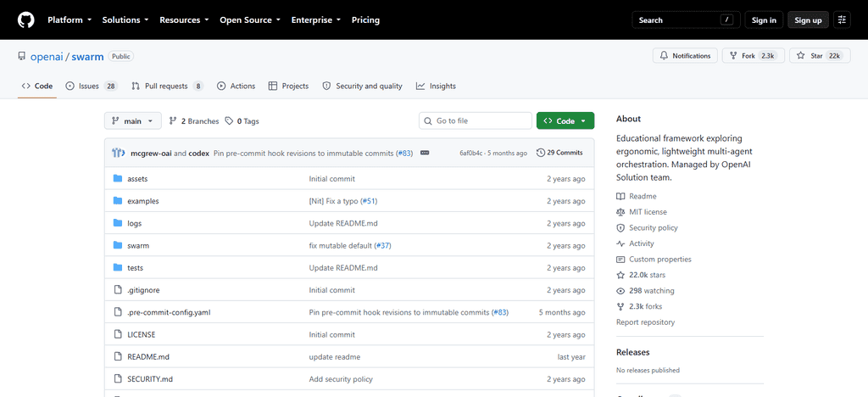Open the openai owner link

pyautogui.click(x=47, y=57)
